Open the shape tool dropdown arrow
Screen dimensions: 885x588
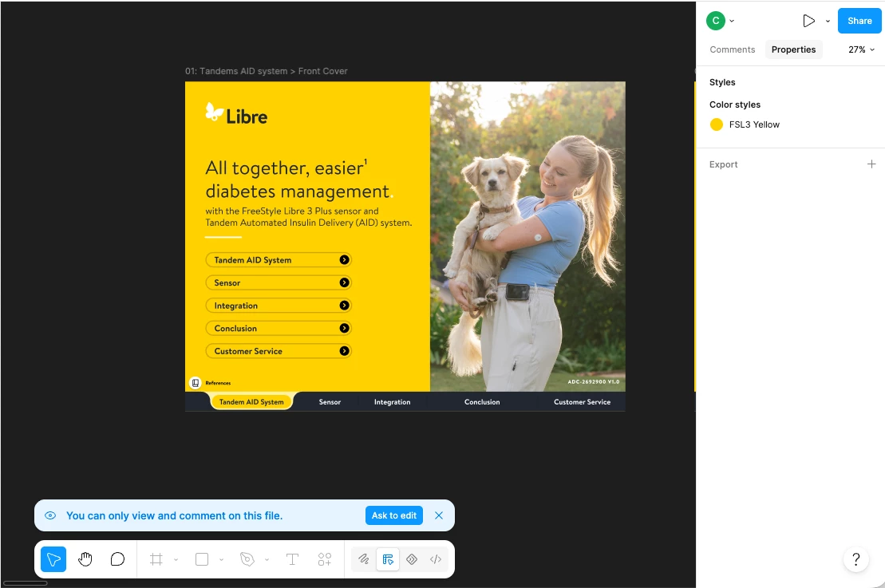[x=221, y=559]
